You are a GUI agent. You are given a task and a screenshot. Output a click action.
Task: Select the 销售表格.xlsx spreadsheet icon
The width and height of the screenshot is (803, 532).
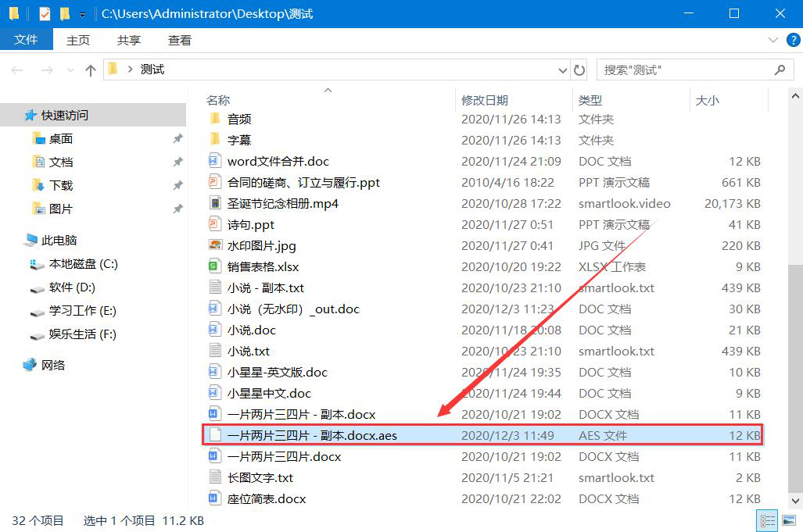click(x=214, y=266)
